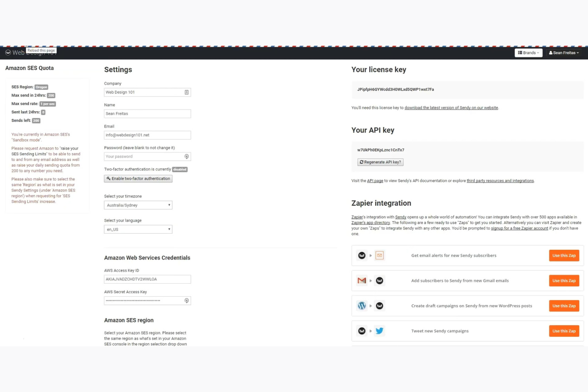
Task: Click the Sendy logo icon in header
Action: tap(8, 52)
